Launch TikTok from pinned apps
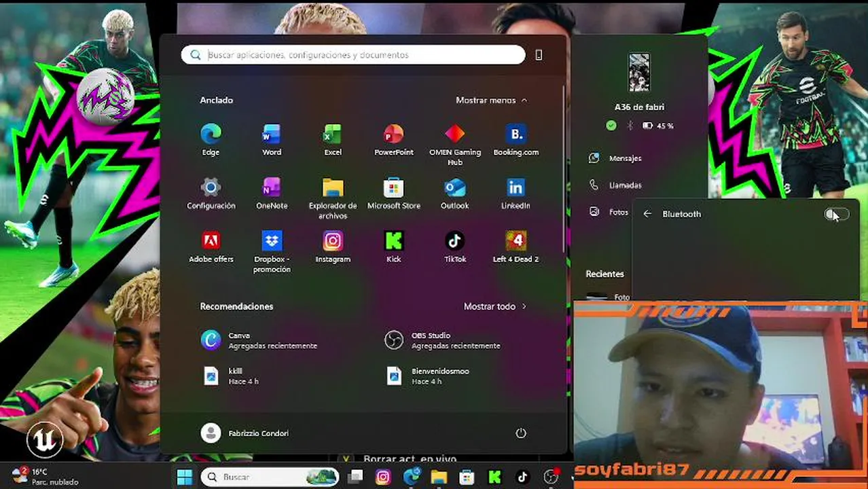Image resolution: width=868 pixels, height=489 pixels. (455, 247)
